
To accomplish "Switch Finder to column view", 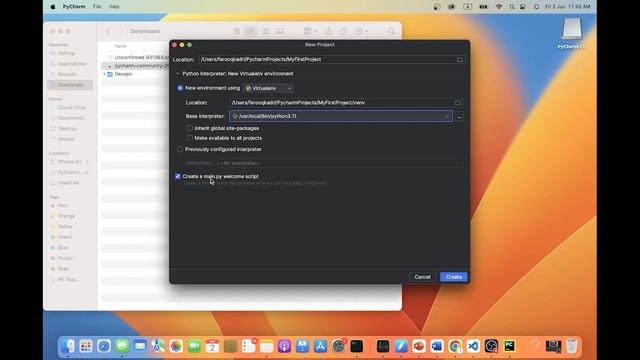I will [266, 31].
